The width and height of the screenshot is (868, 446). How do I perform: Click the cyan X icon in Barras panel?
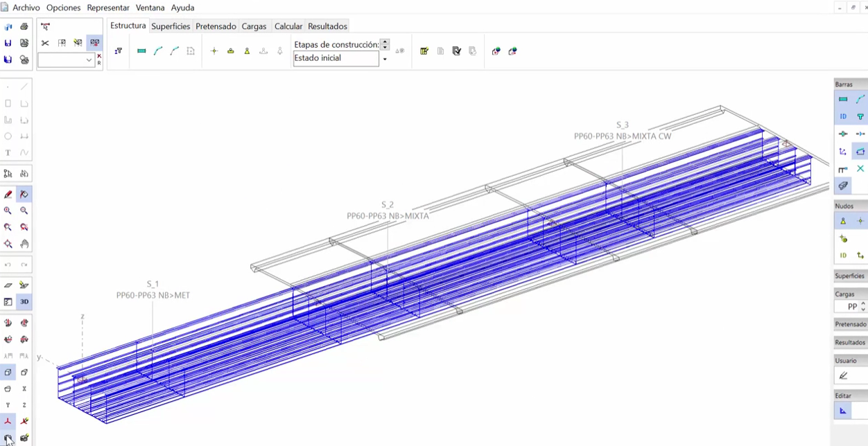860,169
